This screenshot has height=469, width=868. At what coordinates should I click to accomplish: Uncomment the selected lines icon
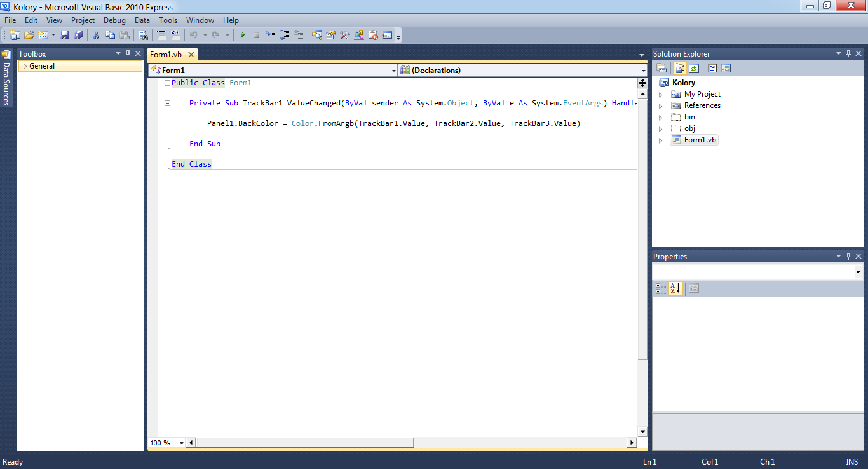pos(175,35)
